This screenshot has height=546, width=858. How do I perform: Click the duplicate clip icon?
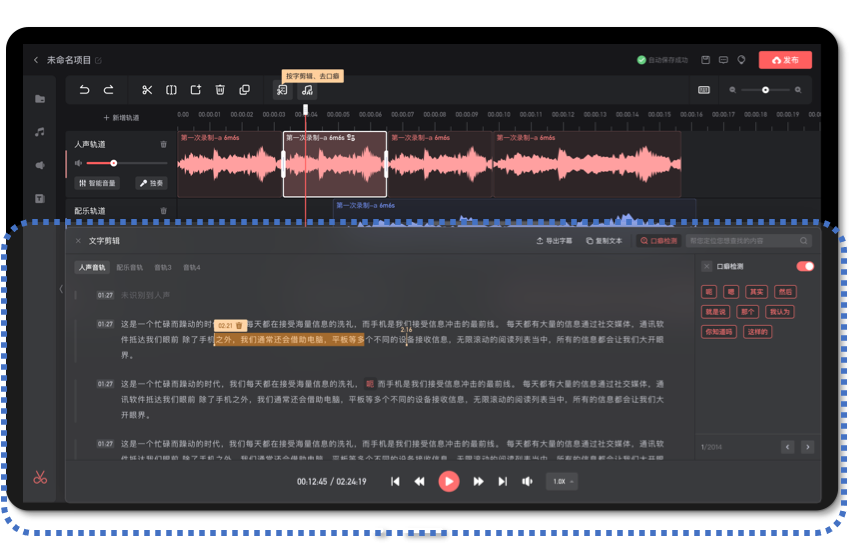[245, 90]
